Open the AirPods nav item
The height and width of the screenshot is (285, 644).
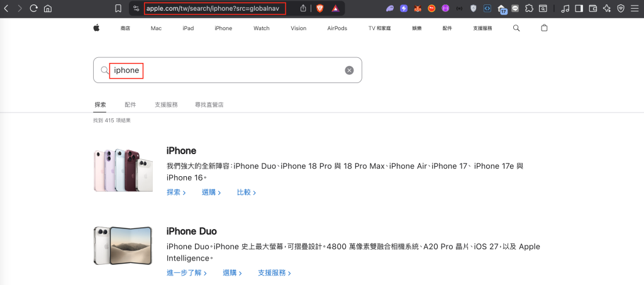pos(337,28)
